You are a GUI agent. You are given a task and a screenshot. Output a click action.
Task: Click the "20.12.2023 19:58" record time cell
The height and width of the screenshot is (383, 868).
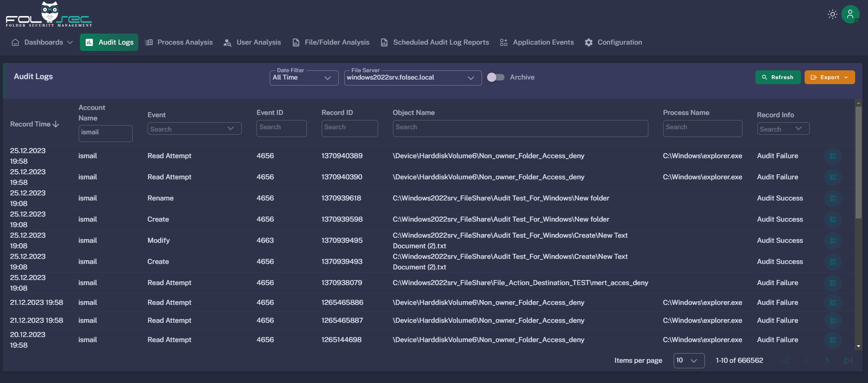28,340
